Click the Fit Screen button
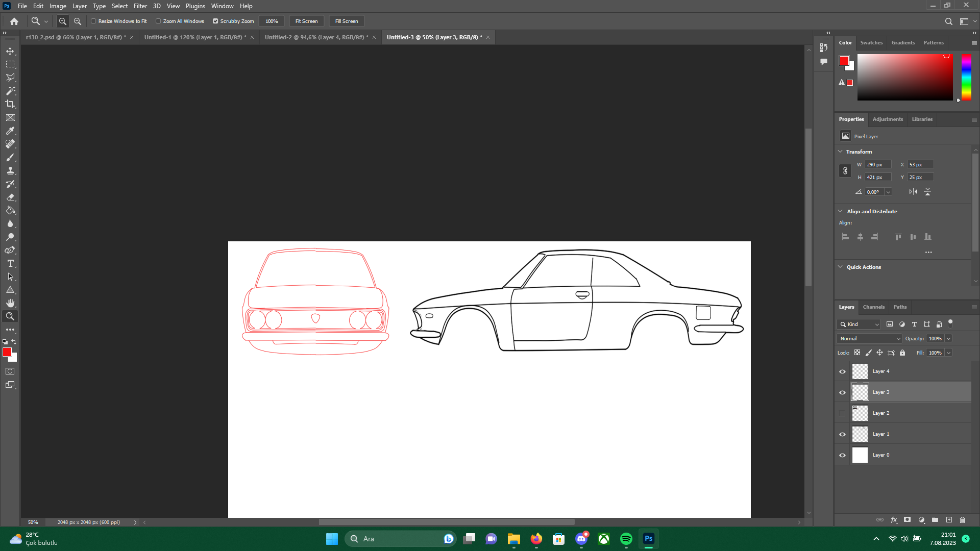 pyautogui.click(x=306, y=21)
